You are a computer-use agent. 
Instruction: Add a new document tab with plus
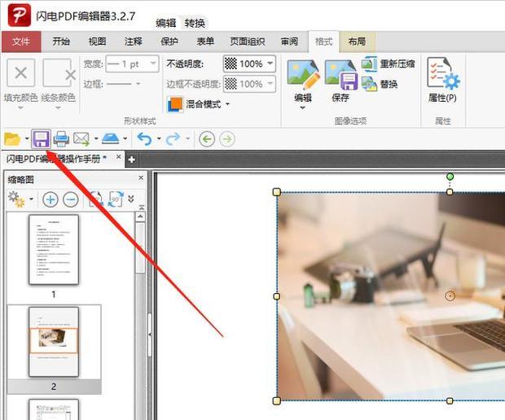131,160
